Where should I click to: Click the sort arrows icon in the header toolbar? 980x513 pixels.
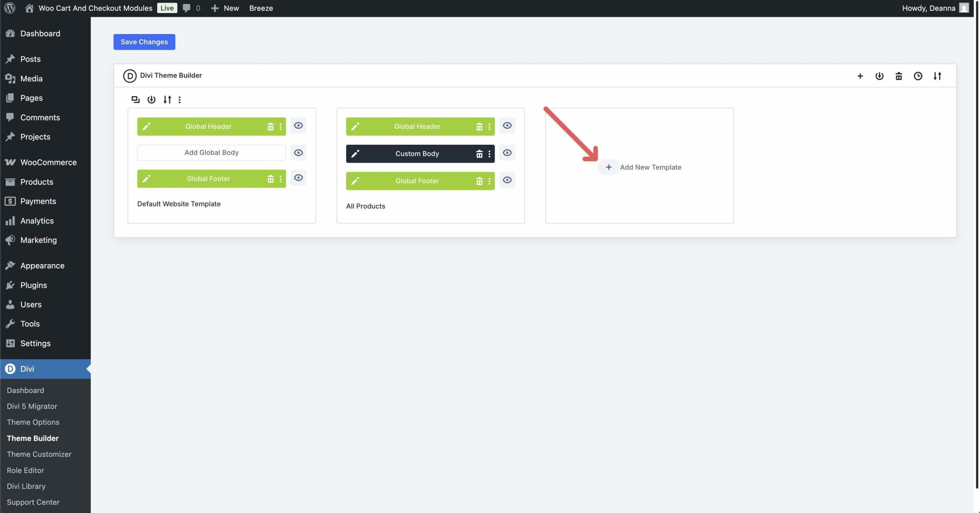click(938, 76)
